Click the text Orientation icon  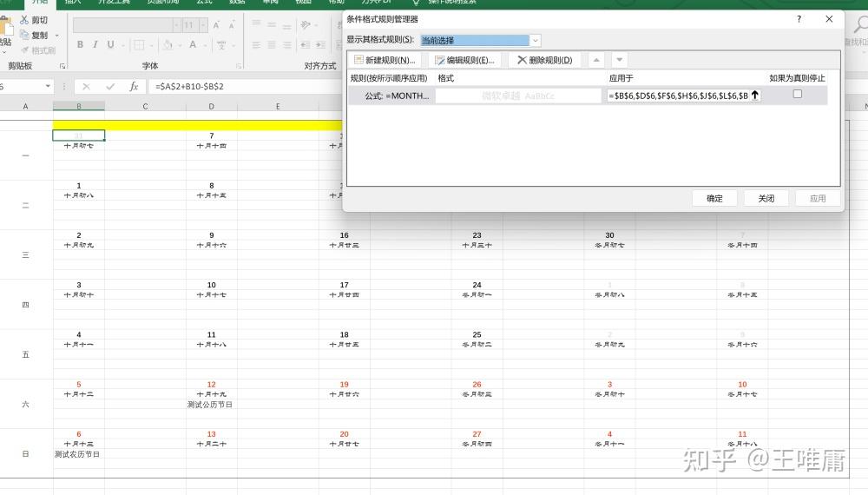305,25
